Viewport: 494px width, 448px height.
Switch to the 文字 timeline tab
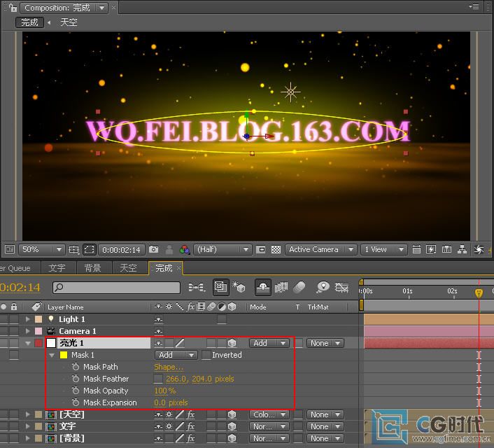[x=57, y=268]
